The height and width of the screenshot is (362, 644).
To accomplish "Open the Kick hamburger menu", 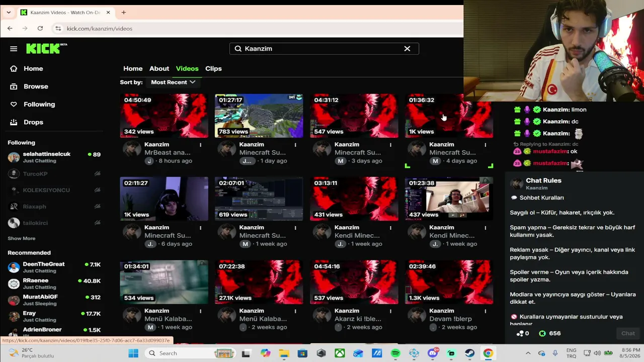I will (14, 49).
